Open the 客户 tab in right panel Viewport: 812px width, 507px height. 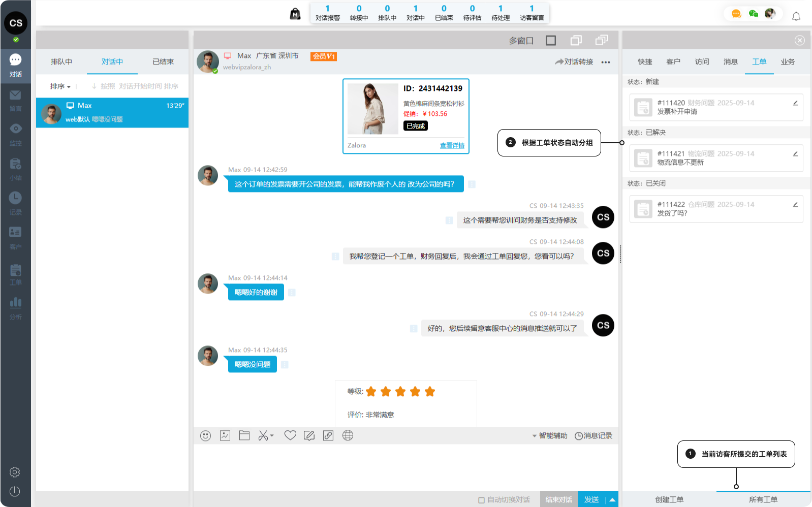[x=673, y=62]
